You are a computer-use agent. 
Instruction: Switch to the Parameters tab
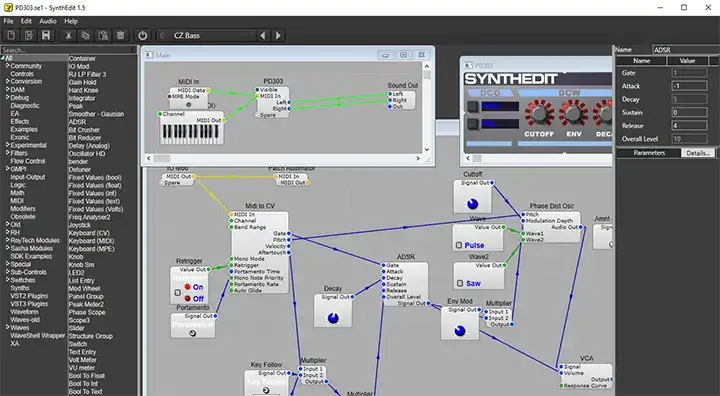click(648, 153)
